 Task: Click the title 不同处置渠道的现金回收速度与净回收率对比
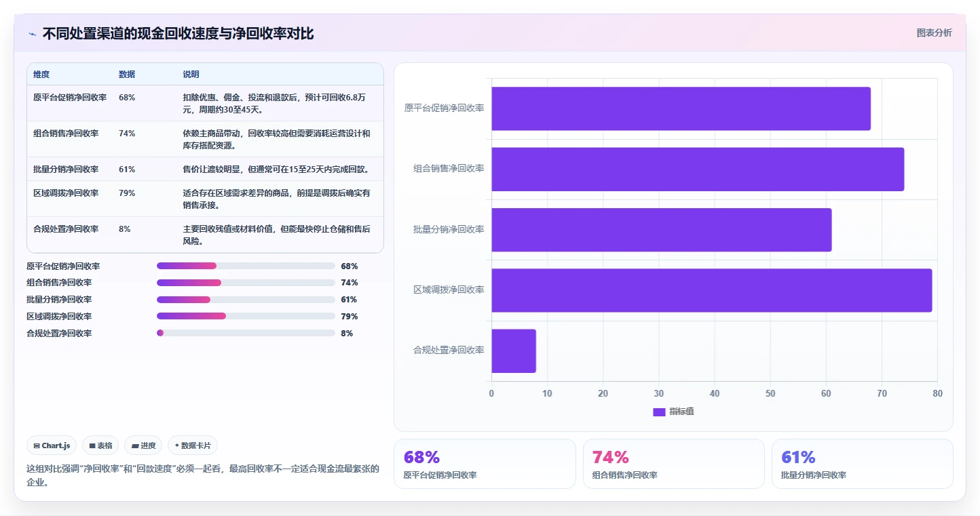178,34
